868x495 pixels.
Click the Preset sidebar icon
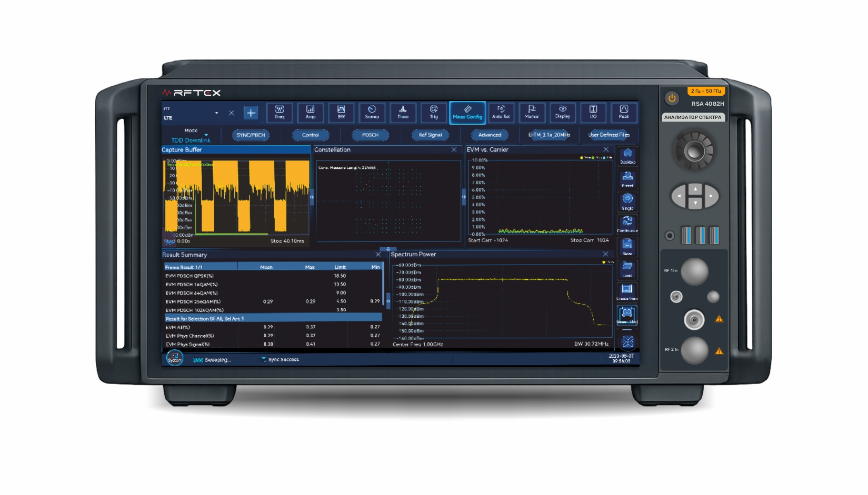pos(627,179)
